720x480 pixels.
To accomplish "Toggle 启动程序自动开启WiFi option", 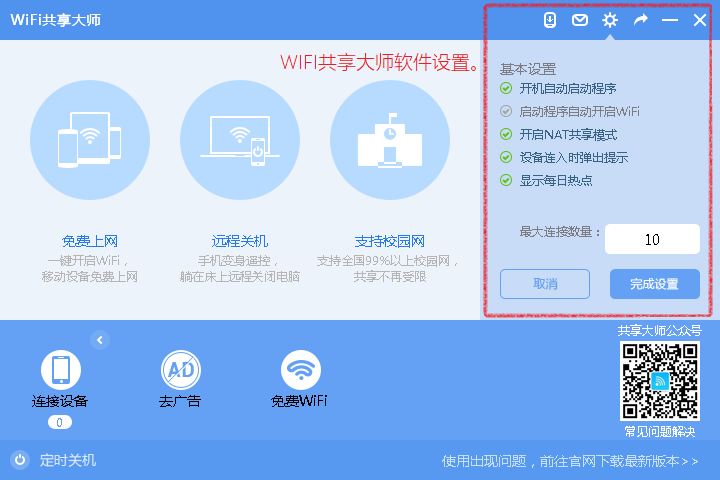I will click(506, 111).
